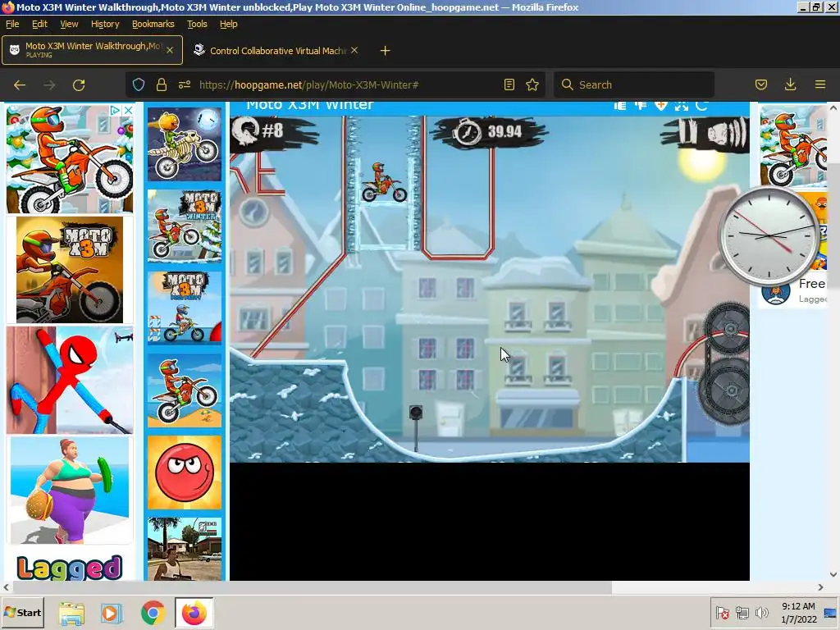This screenshot has width=840, height=630.
Task: Click the thumbs-up like icon above the game
Action: (x=620, y=106)
